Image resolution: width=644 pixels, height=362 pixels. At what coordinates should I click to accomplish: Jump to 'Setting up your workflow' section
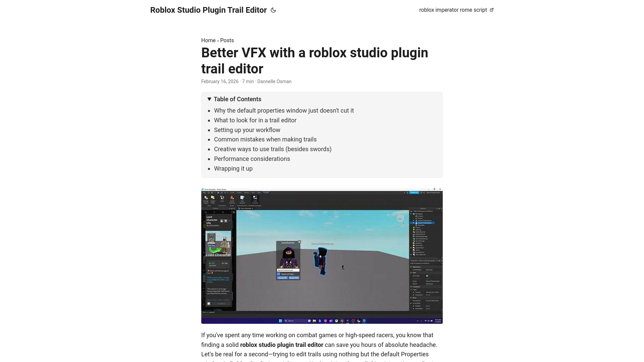247,130
